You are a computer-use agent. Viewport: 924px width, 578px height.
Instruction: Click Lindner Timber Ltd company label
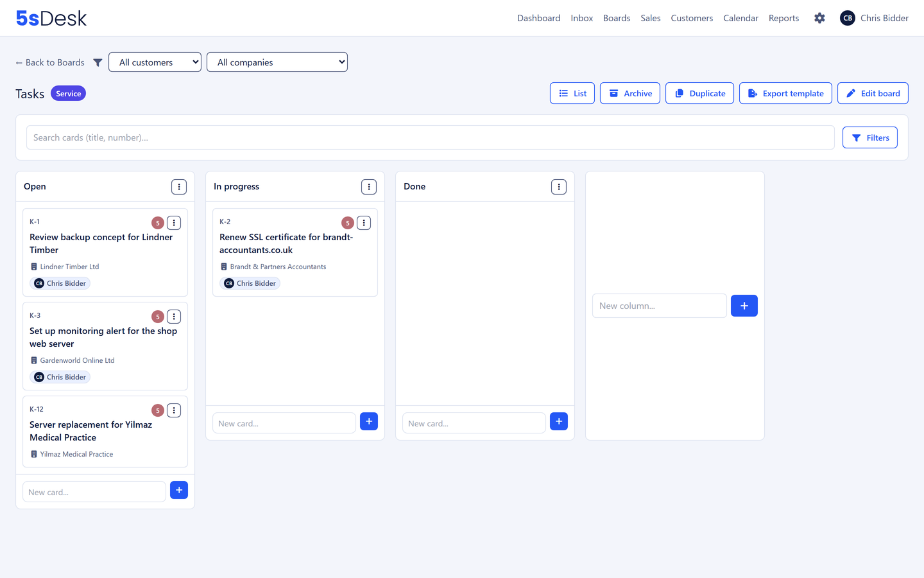(69, 267)
